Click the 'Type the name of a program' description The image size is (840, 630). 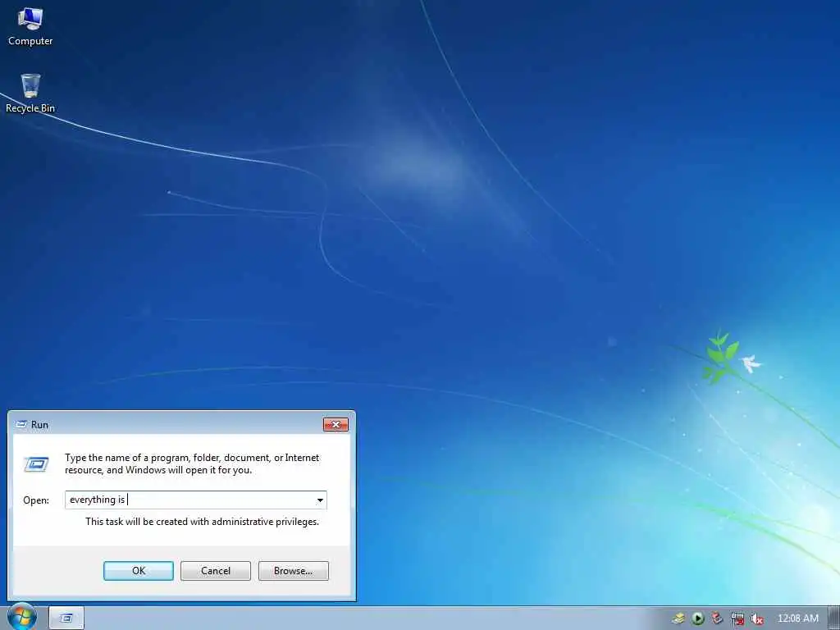tap(192, 463)
